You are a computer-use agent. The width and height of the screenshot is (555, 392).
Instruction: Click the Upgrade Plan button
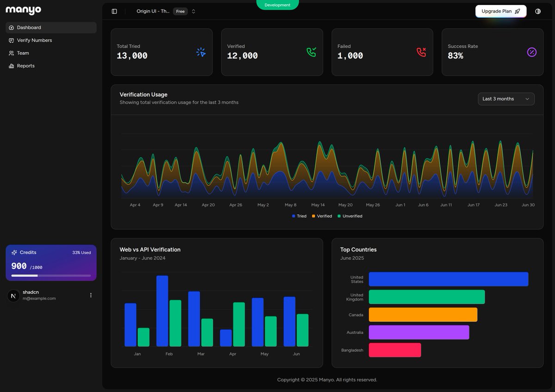[501, 11]
